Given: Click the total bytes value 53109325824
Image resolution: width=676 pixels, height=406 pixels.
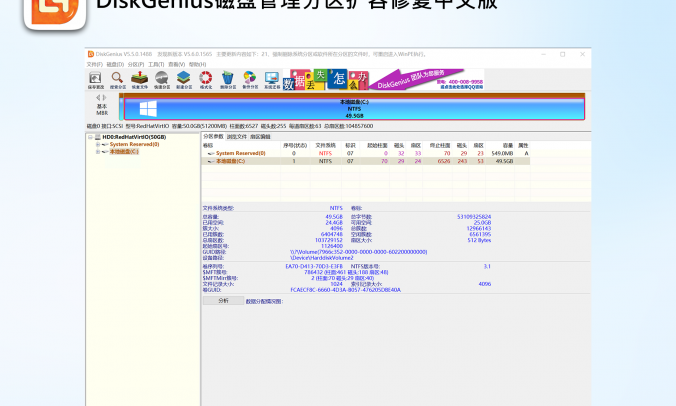Looking at the screenshot, I should coord(474,217).
